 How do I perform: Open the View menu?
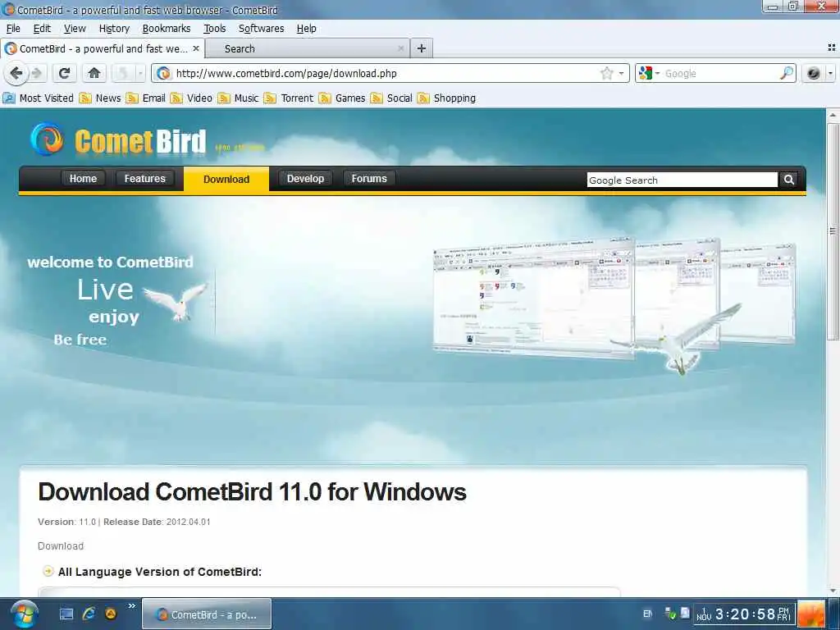pos(75,29)
